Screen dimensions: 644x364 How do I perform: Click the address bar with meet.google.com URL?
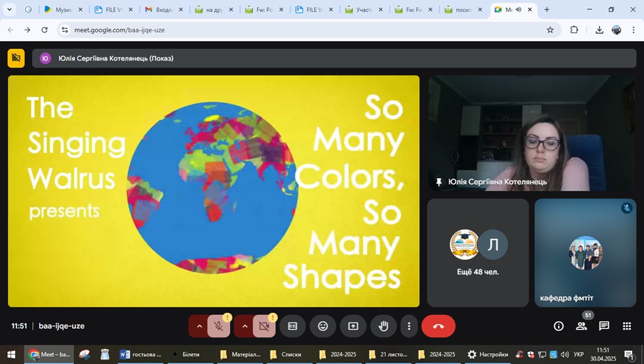pyautogui.click(x=307, y=30)
